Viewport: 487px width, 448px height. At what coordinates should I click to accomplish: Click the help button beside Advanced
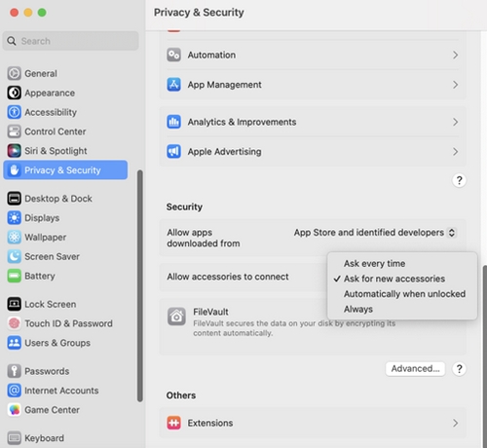(x=459, y=369)
